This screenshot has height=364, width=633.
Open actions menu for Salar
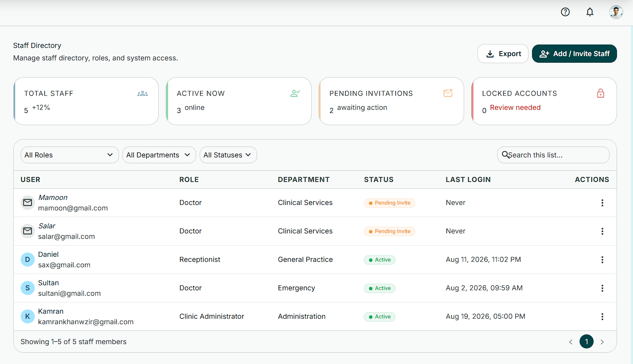click(x=602, y=231)
